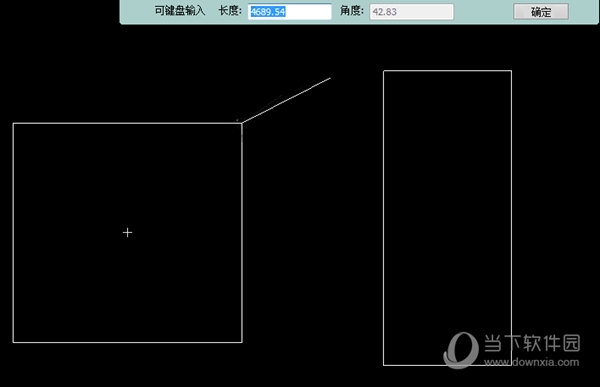Select the diagonal line from the square's corner

pyautogui.click(x=286, y=100)
